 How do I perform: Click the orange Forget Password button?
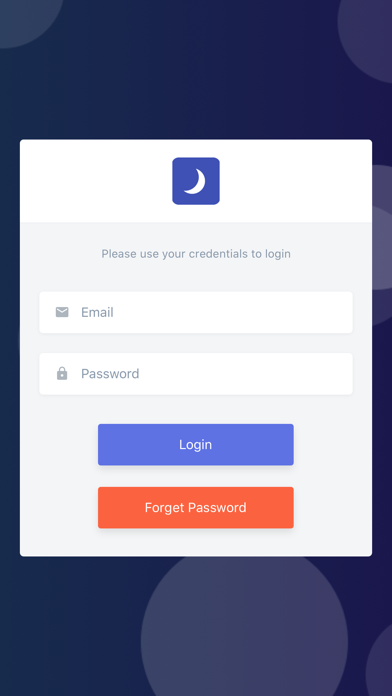[x=196, y=507]
